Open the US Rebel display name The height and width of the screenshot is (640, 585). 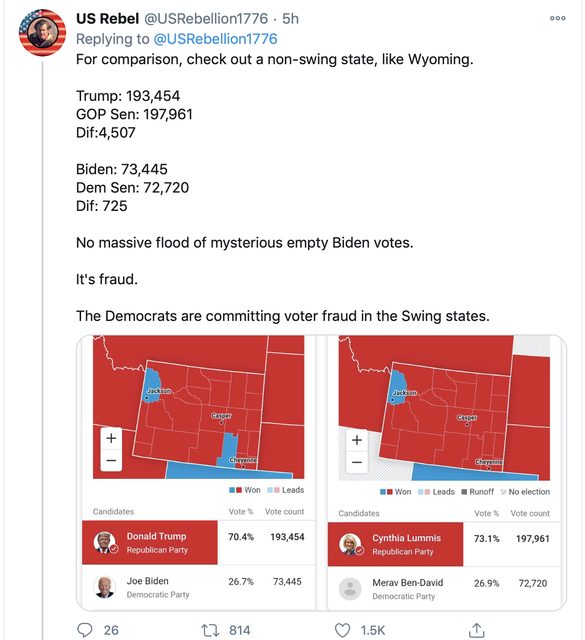107,18
